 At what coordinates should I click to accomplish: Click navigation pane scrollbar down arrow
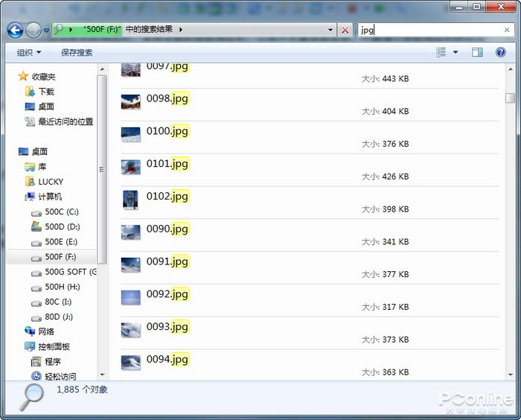coord(102,375)
